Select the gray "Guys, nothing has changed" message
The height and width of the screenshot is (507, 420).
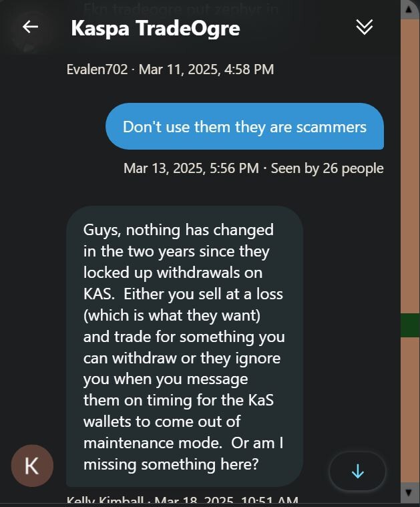click(184, 346)
